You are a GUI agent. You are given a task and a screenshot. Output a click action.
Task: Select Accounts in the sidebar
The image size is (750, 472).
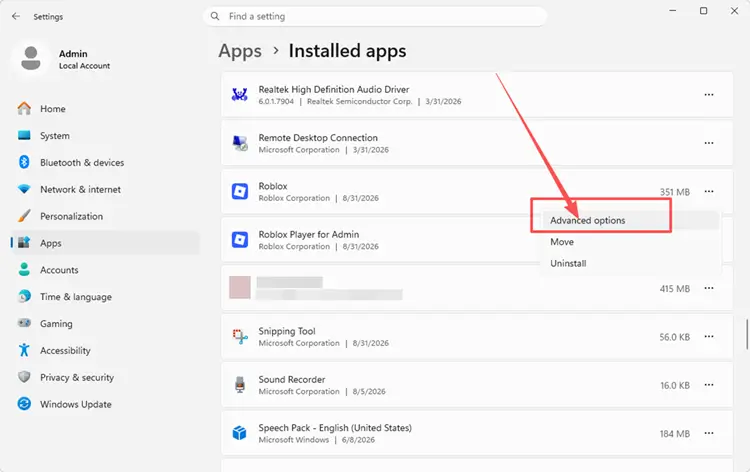pos(104,269)
